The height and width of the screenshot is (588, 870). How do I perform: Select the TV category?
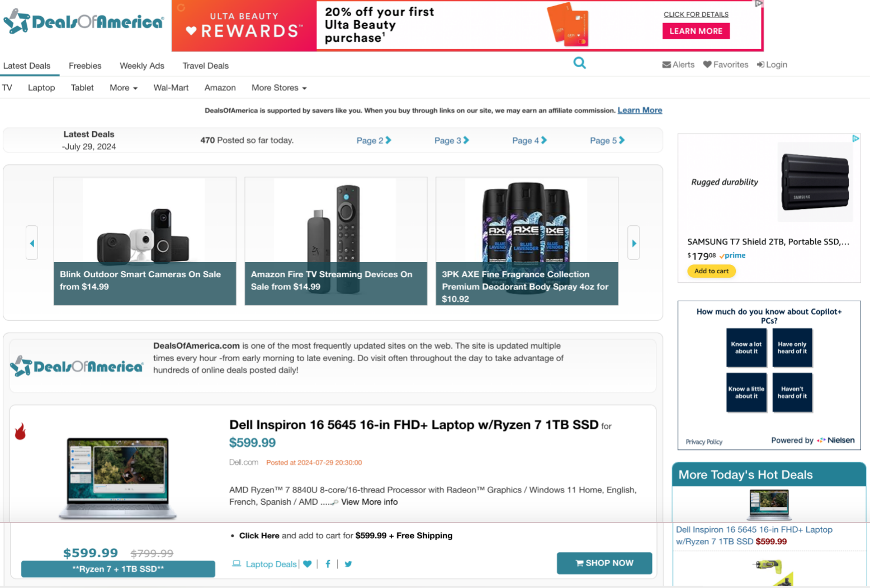click(7, 88)
